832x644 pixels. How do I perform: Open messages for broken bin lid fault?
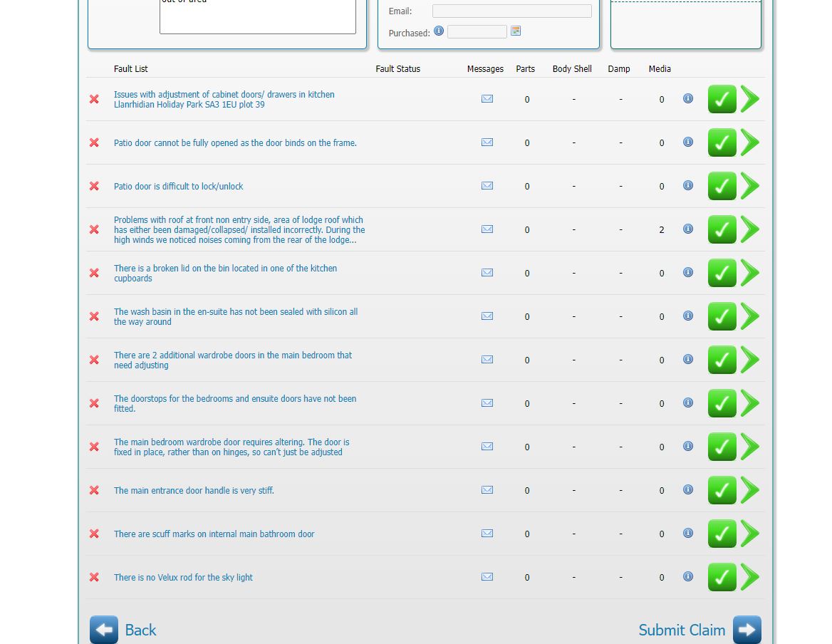[x=487, y=273]
